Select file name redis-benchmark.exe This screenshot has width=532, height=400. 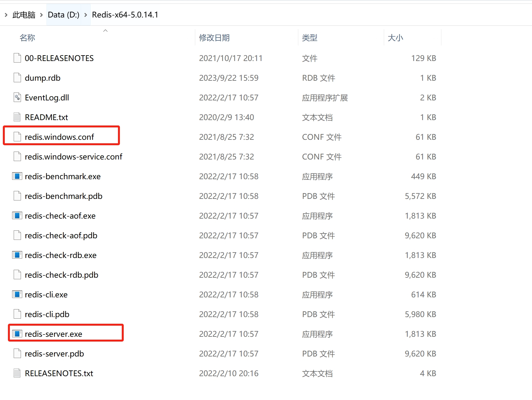point(63,176)
